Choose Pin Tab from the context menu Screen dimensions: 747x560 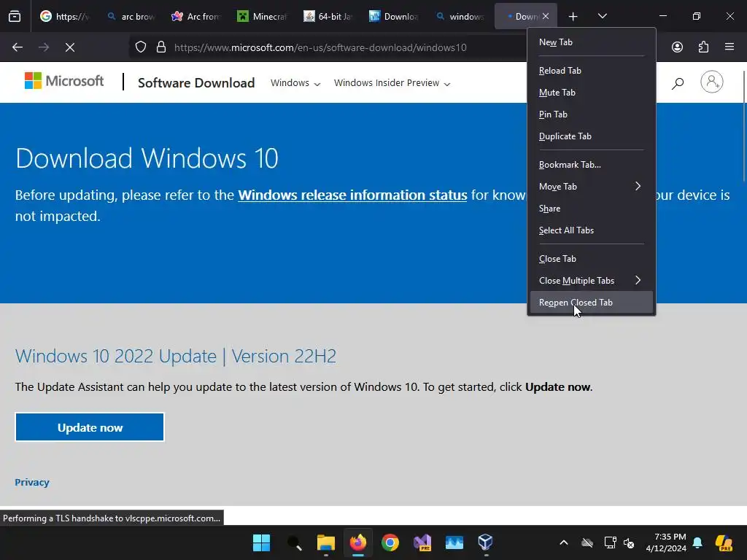(591, 114)
